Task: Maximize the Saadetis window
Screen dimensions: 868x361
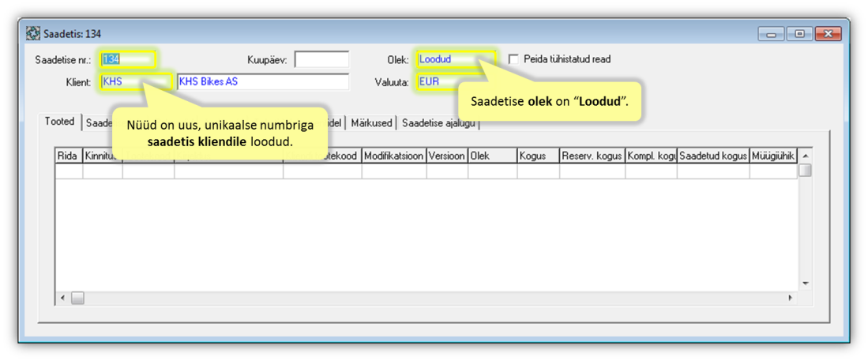Action: click(799, 34)
